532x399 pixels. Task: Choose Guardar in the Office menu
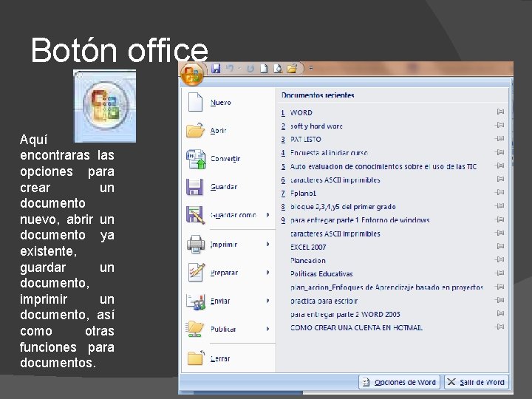pos(224,187)
